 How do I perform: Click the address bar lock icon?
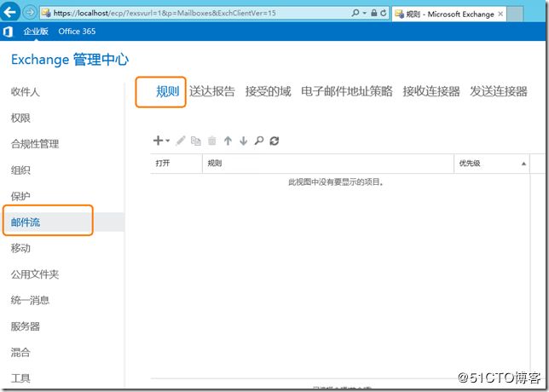click(x=374, y=14)
